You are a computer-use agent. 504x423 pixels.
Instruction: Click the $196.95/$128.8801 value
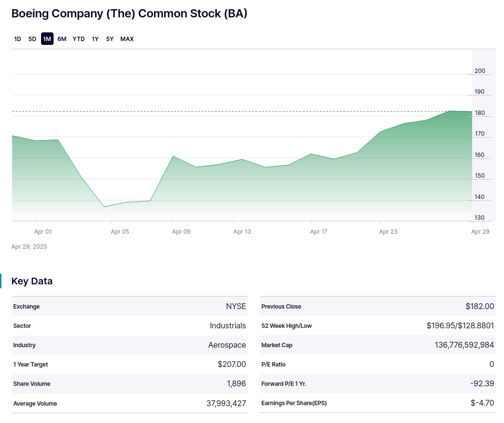(460, 325)
